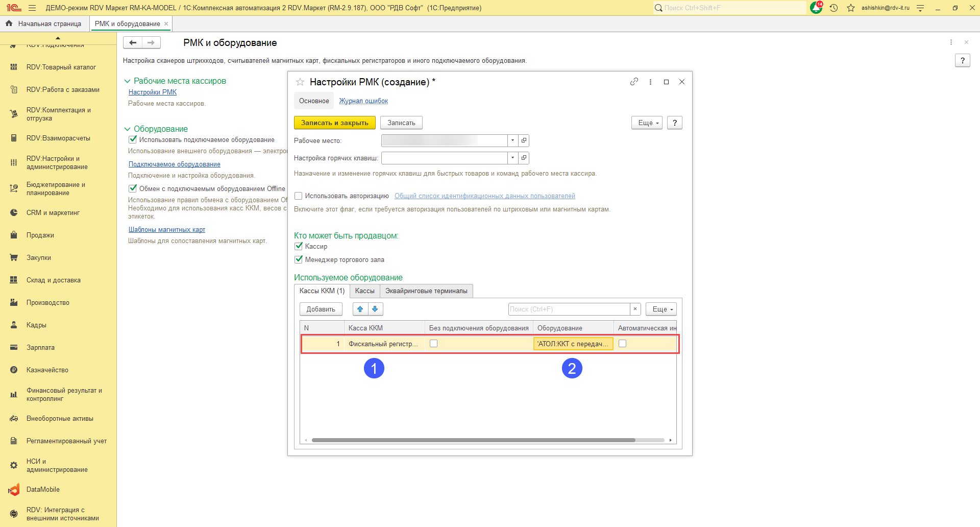Open the Рабочее место selection icon
The width and height of the screenshot is (980, 527).
click(x=524, y=140)
